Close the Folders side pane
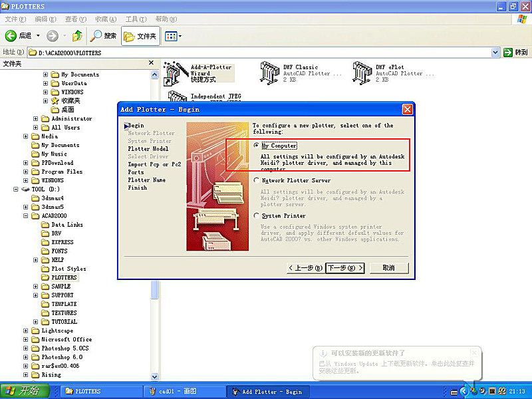Screen dimensions: 532x399 click(x=152, y=63)
